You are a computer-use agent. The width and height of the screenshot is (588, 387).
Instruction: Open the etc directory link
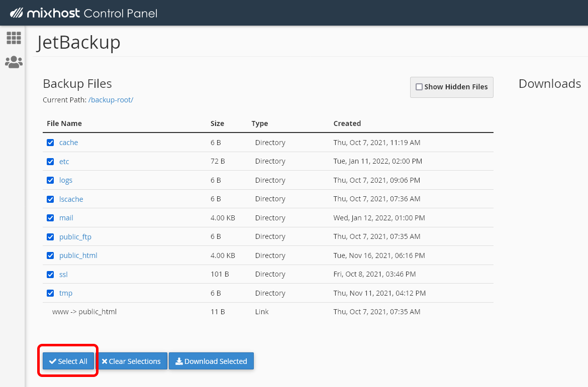pos(64,162)
